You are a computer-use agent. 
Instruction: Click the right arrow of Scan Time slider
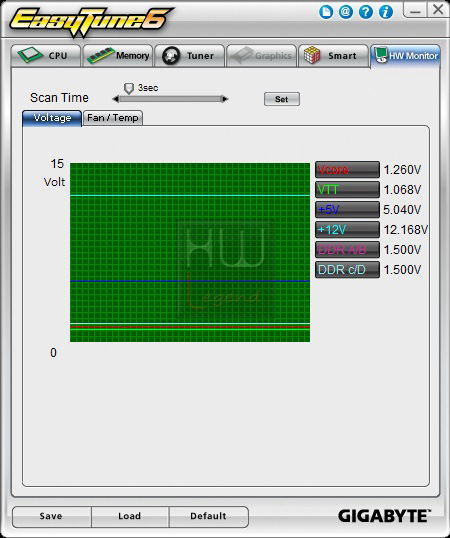point(225,99)
